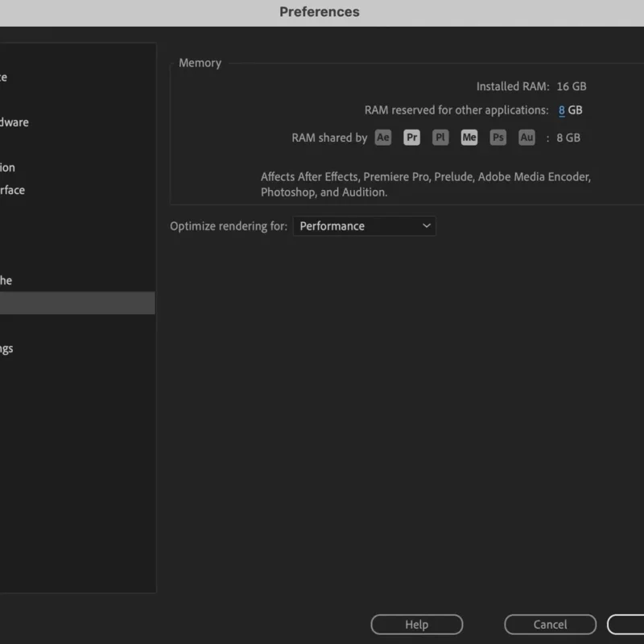The width and height of the screenshot is (644, 644).
Task: Click the Prelude (Pl) icon
Action: tap(440, 138)
